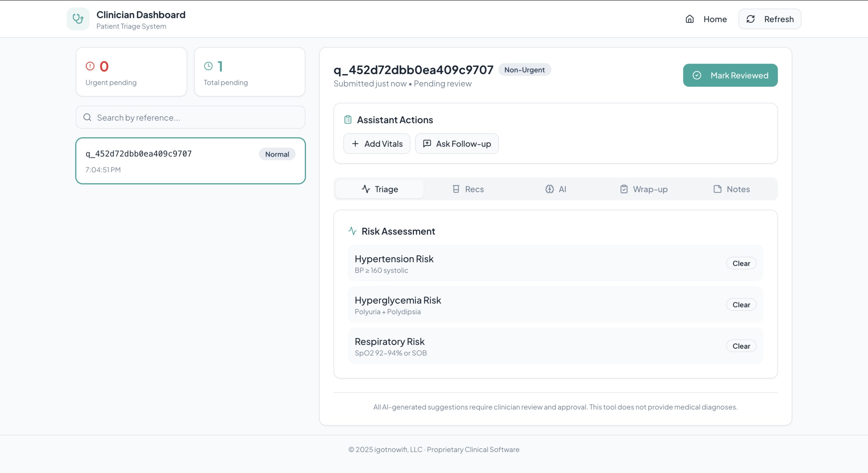Viewport: 868px width, 473px height.
Task: Click the Home house icon
Action: coord(689,19)
